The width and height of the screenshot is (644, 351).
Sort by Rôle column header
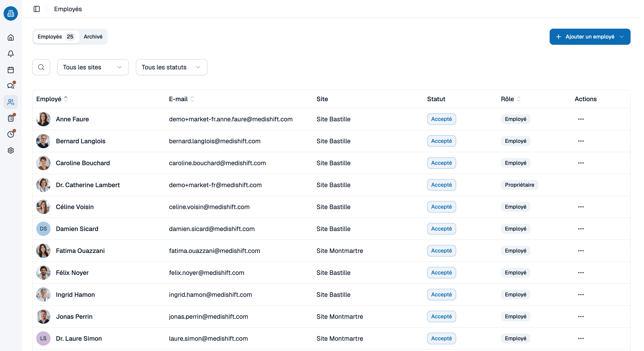point(511,99)
